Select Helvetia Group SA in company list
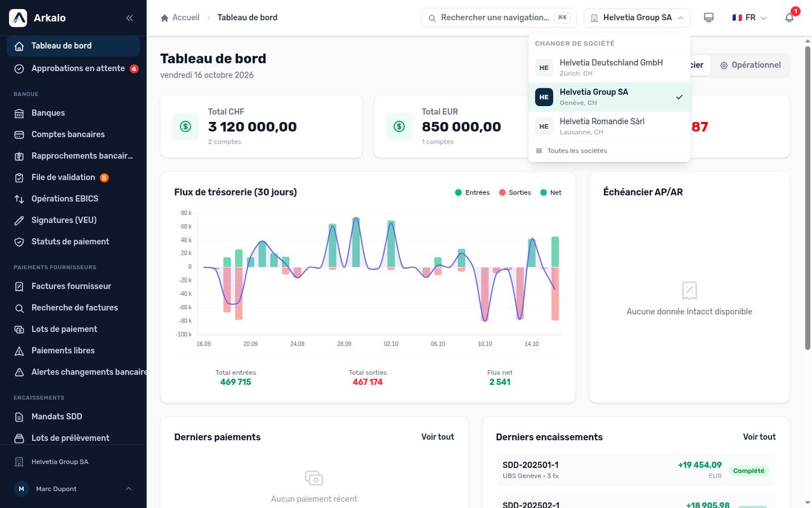812x508 pixels. pyautogui.click(x=609, y=97)
